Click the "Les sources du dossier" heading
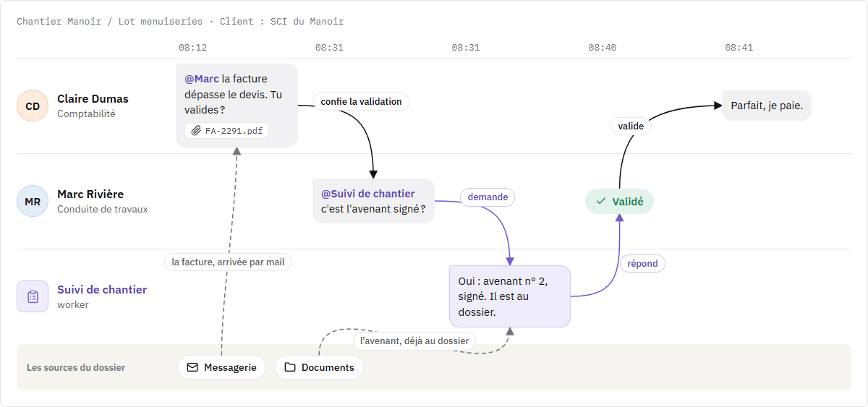868x407 pixels. tap(76, 367)
